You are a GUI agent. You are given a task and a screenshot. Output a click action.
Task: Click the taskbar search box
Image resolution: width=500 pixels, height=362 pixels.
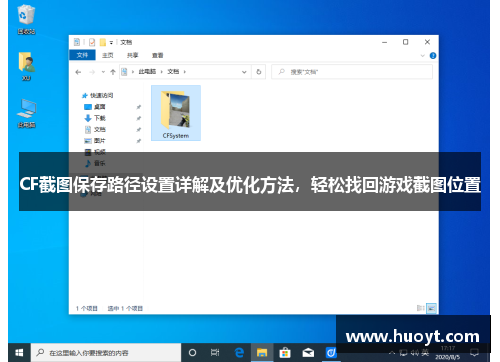click(x=106, y=353)
